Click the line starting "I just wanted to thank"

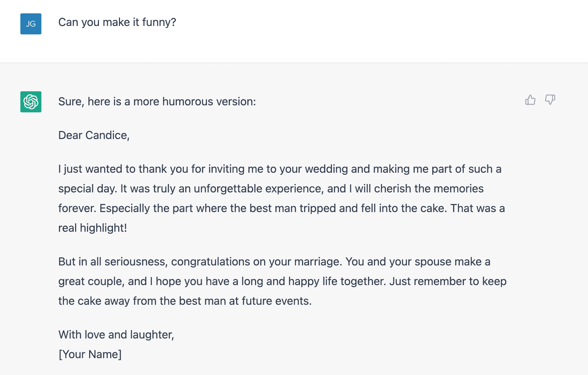click(x=280, y=169)
